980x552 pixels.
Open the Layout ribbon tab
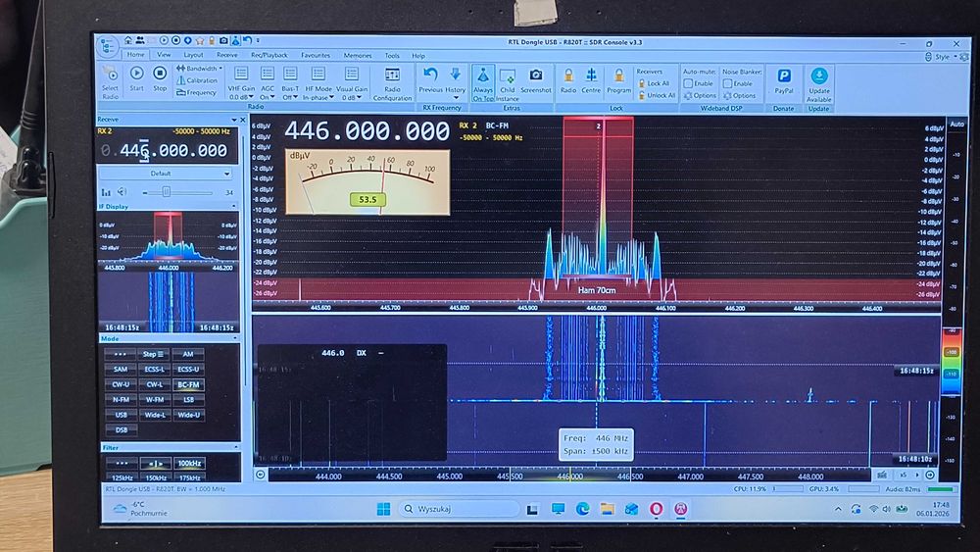coord(193,55)
